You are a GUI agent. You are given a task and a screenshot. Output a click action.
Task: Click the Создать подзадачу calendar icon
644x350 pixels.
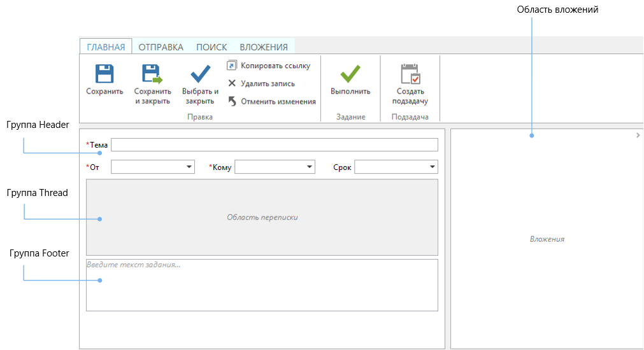point(410,74)
